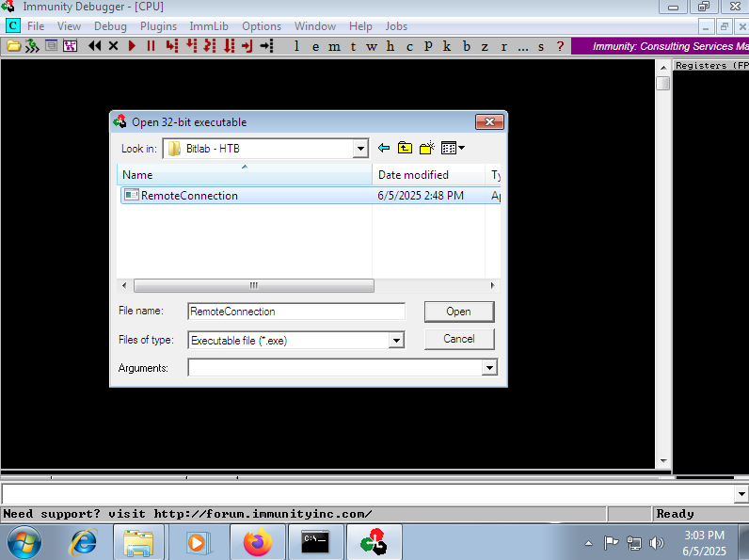Viewport: 749px width, 560px height.
Task: Show References with 'r' button
Action: (504, 46)
